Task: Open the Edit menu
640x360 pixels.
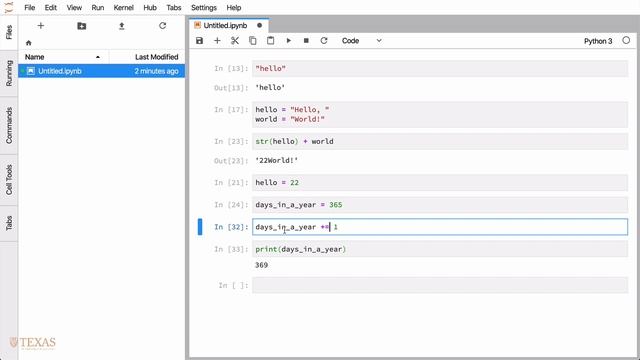Action: [x=51, y=8]
